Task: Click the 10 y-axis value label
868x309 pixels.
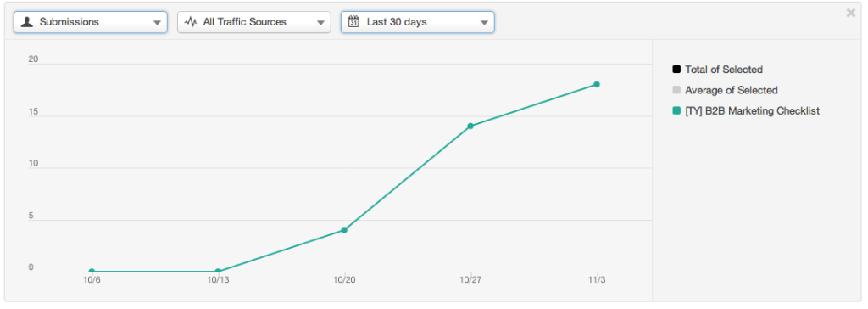Action: point(33,163)
